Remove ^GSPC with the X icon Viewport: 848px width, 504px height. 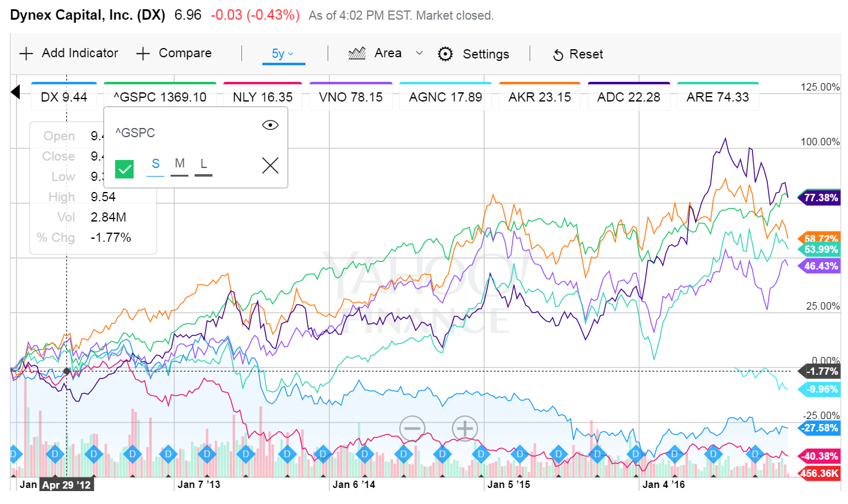click(x=270, y=165)
